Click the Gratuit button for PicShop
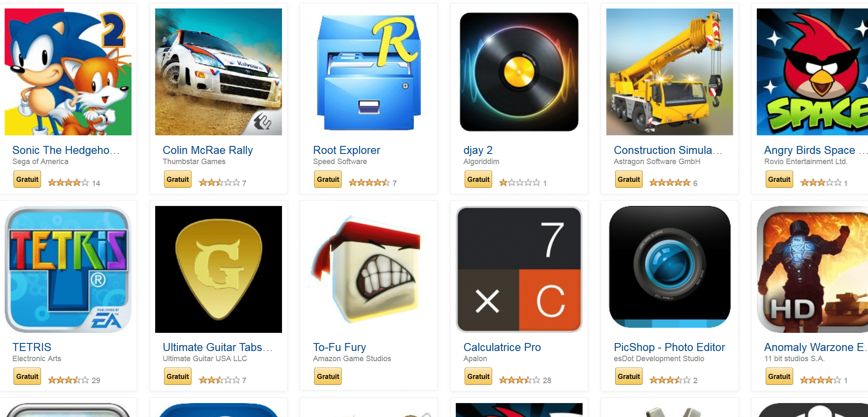Image resolution: width=868 pixels, height=417 pixels. pos(629,376)
